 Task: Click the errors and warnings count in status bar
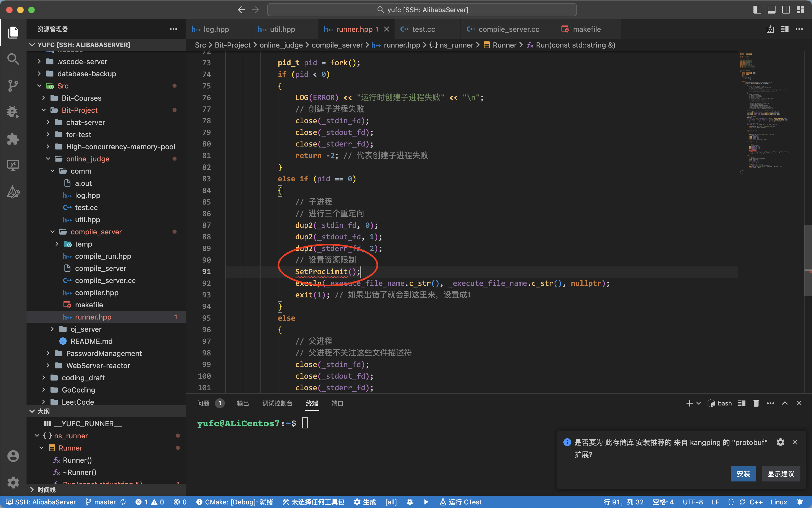(x=150, y=502)
